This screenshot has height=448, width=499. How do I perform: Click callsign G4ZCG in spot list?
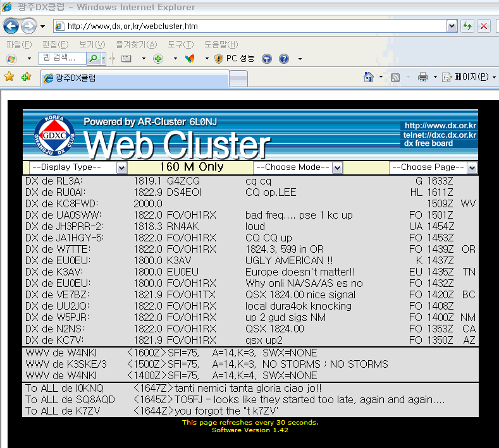pos(183,181)
